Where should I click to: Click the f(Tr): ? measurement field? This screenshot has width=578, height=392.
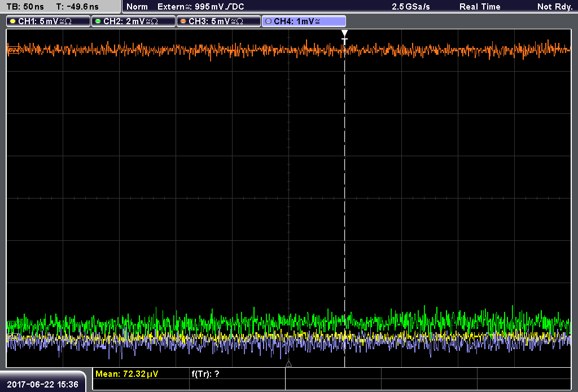(205, 374)
